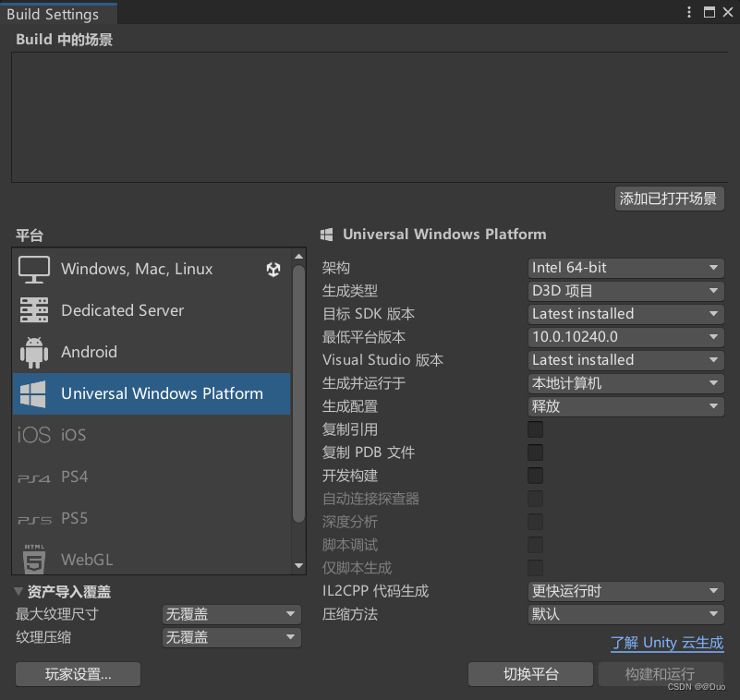Click the 脚本调试 checkbox
This screenshot has width=740, height=700.
click(535, 545)
